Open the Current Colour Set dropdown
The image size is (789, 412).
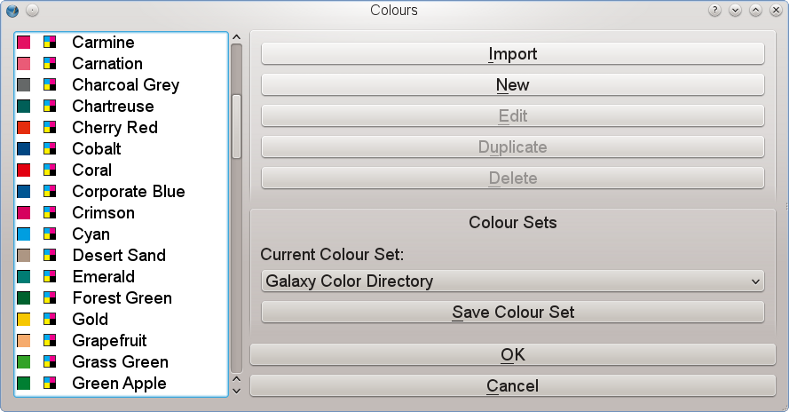(x=513, y=281)
